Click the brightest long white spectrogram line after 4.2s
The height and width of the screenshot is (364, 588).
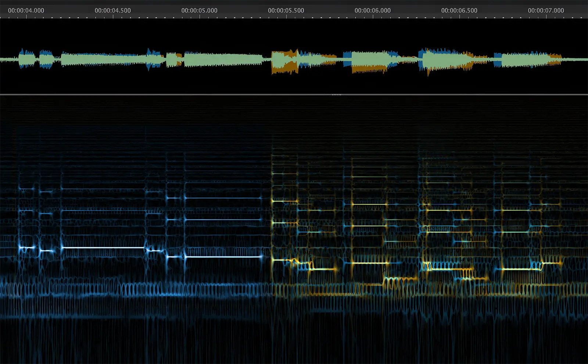pos(103,248)
